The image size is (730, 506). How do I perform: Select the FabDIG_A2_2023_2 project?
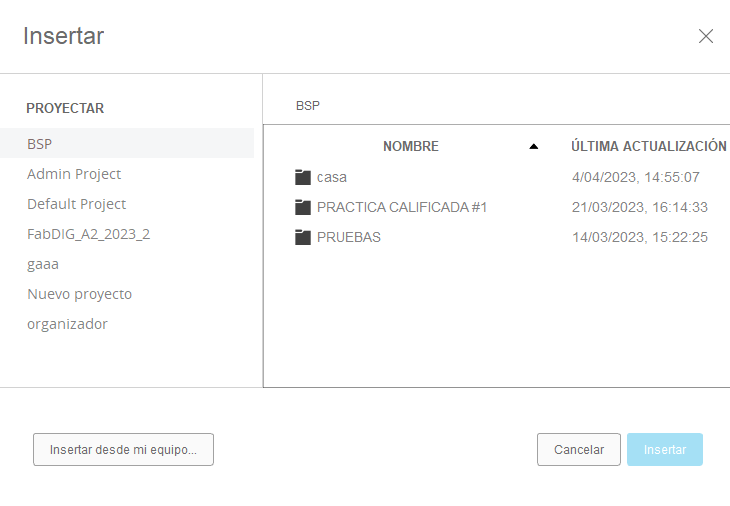tap(88, 234)
